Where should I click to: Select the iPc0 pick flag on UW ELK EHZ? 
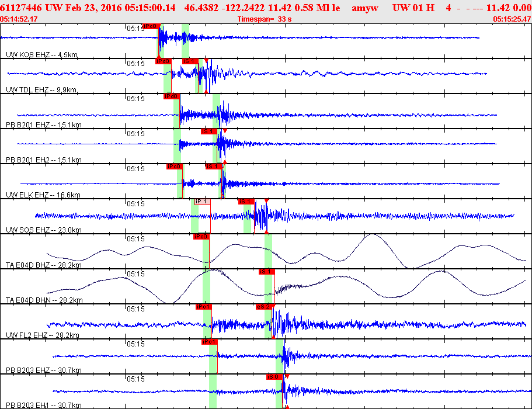tap(175, 167)
